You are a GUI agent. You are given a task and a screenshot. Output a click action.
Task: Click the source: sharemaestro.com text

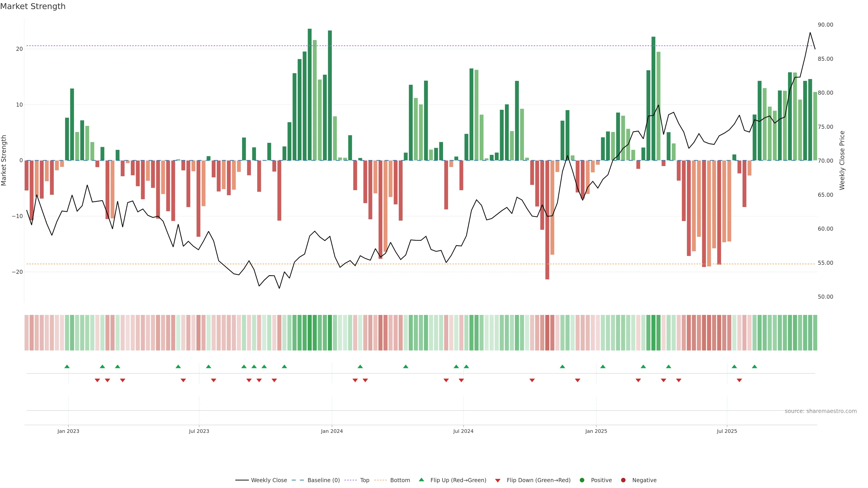[821, 411]
